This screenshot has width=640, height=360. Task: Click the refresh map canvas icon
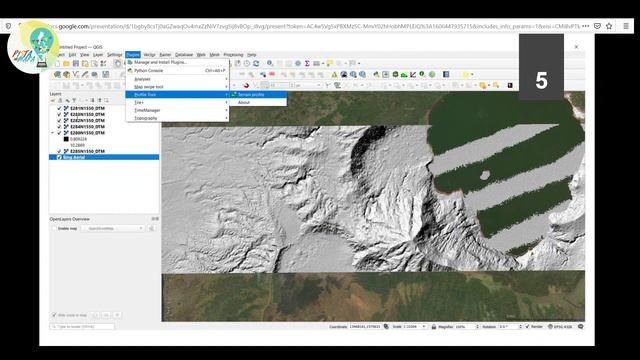click(256, 63)
